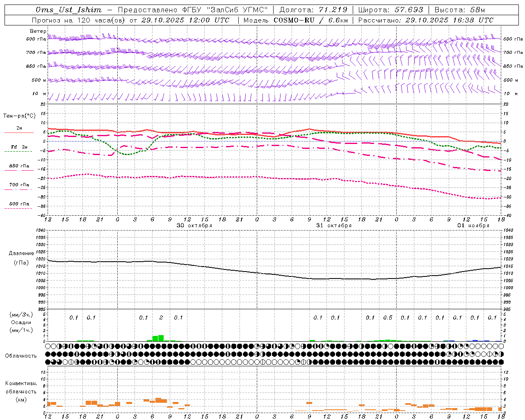Screen dimensions: 525x420
Task: Click the tallest green precipitation bar
Action: [161, 338]
